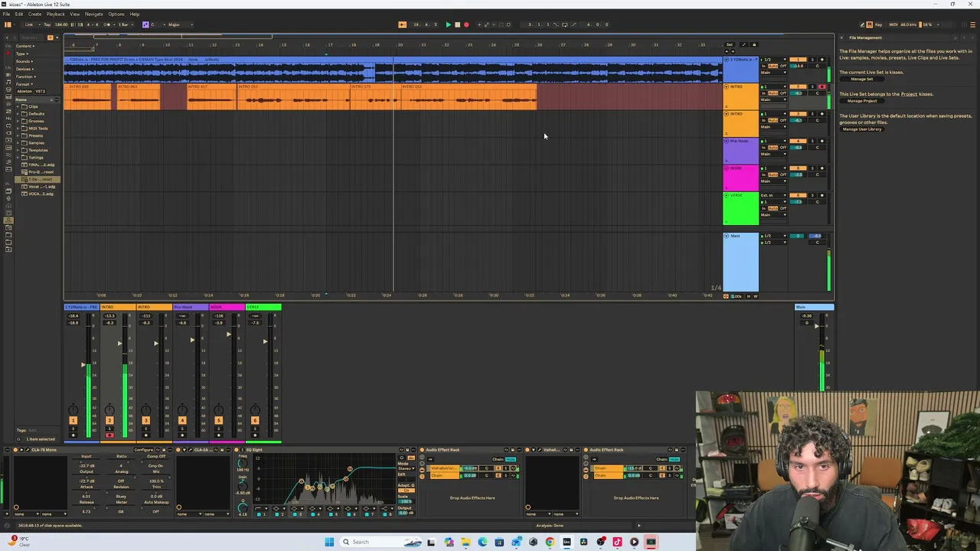Viewport: 980px width, 551px height.
Task: Open the Edit menu
Action: 18,14
